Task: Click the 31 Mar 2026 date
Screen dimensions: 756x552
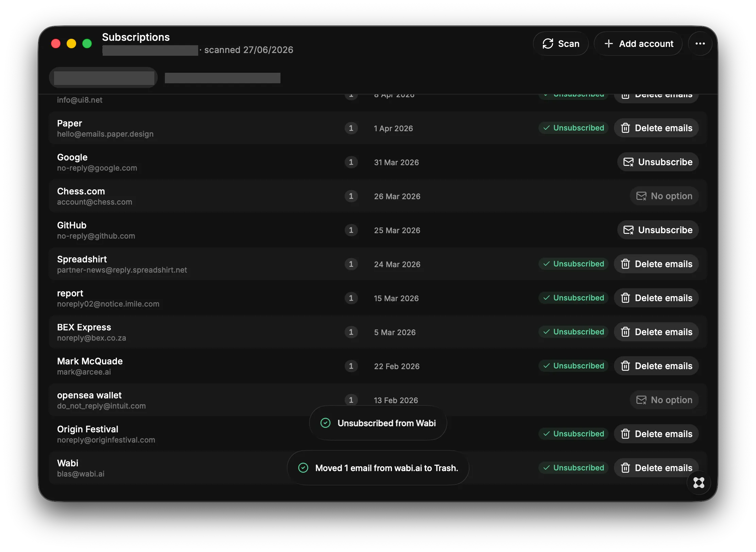Action: click(x=396, y=162)
